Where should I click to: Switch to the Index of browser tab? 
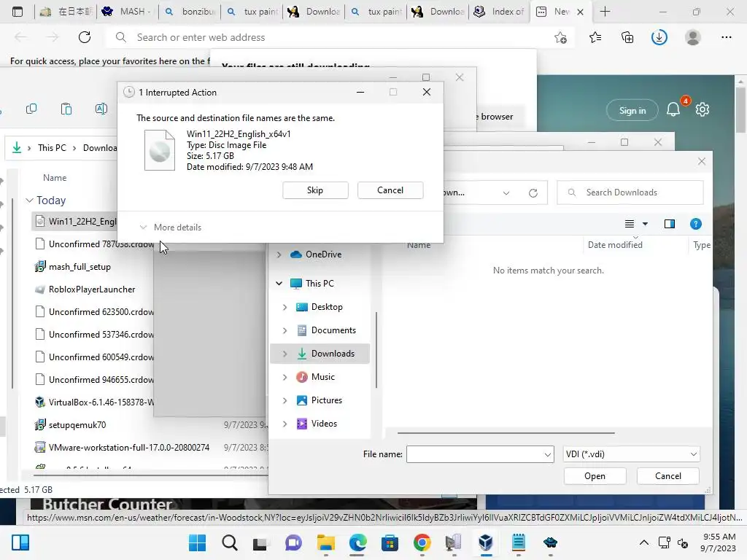[499, 12]
